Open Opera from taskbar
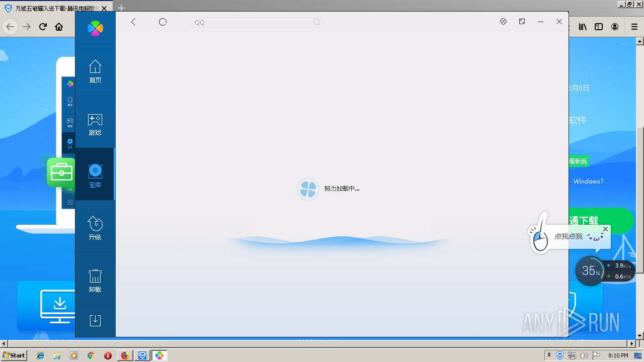The height and width of the screenshot is (362, 644). tap(108, 355)
